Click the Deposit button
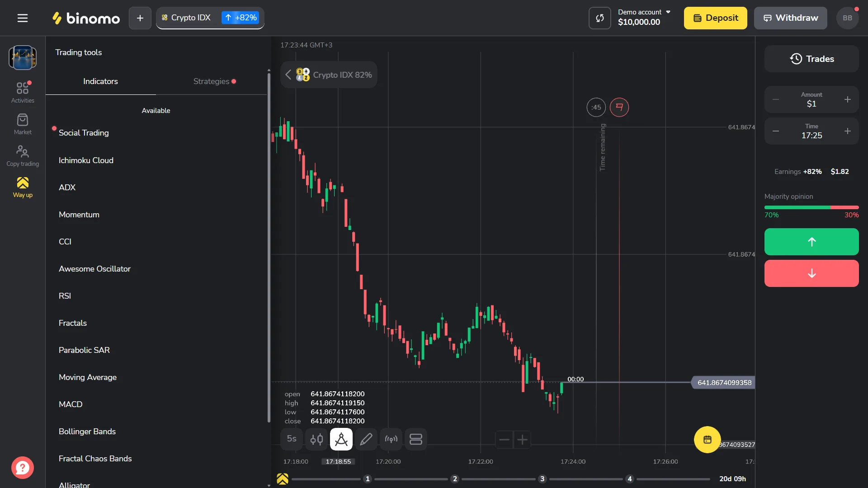The height and width of the screenshot is (488, 868). click(x=716, y=18)
